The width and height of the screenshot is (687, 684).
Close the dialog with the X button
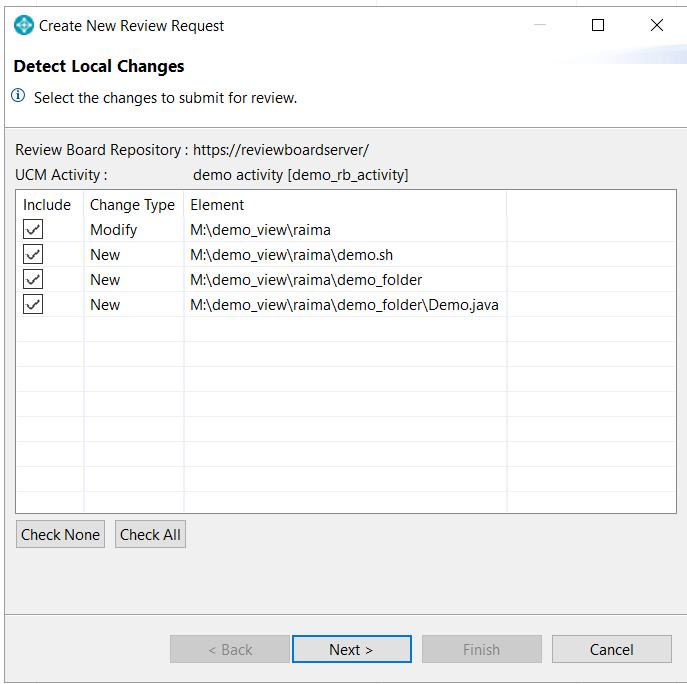(657, 25)
